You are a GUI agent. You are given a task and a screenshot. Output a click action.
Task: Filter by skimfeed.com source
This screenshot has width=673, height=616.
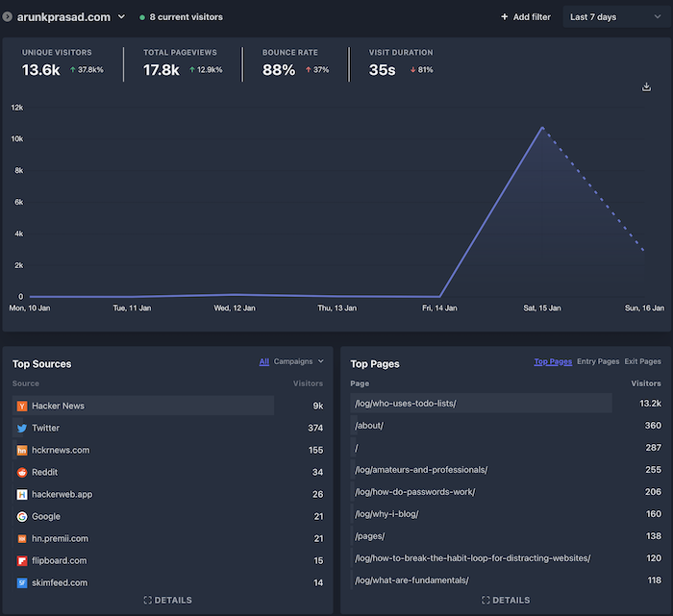pos(60,583)
